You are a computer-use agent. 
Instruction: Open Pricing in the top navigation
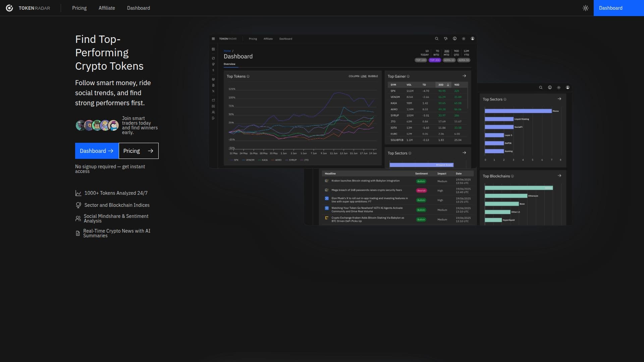(79, 8)
